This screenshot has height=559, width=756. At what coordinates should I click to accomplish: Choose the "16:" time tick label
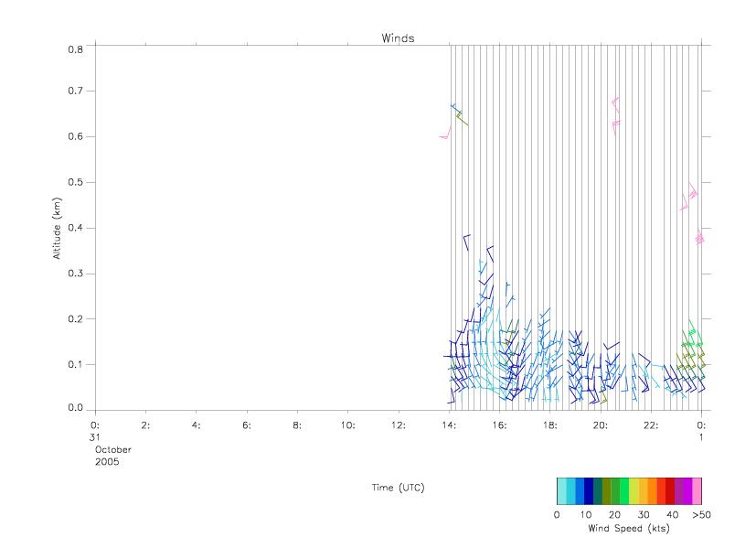[499, 425]
